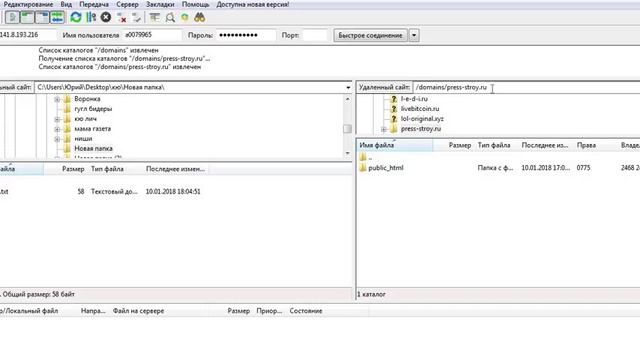
Task: Sort remote files by Последнее из... column
Action: [545, 145]
